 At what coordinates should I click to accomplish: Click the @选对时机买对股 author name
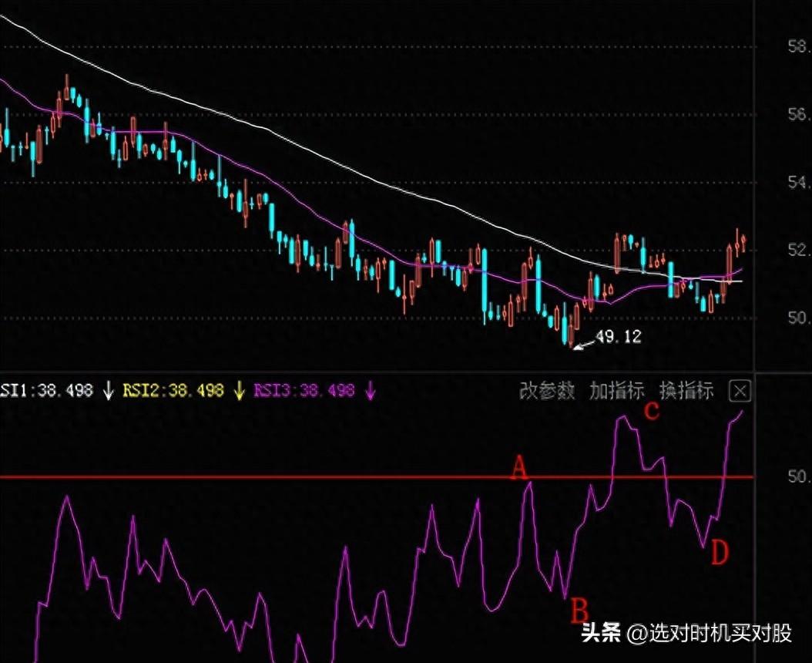coord(709,634)
